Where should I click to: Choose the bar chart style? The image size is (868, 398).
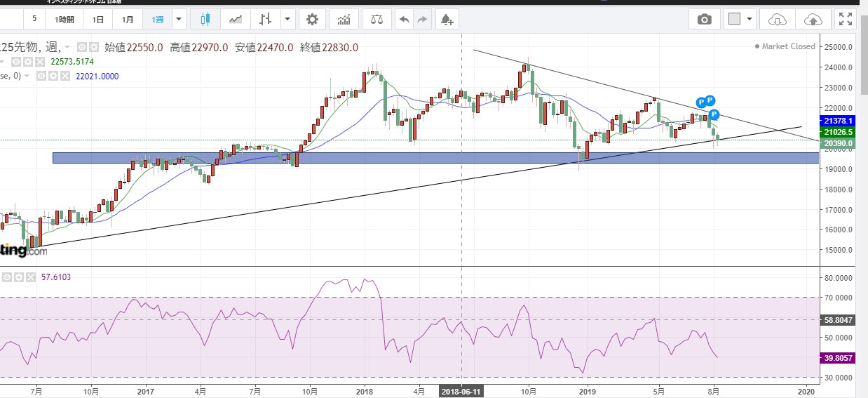coord(266,19)
